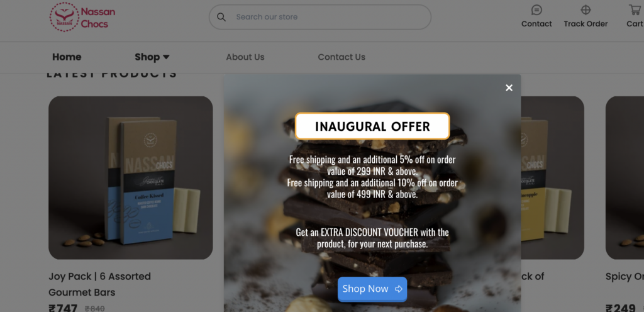Open the Cart icon

click(x=635, y=10)
